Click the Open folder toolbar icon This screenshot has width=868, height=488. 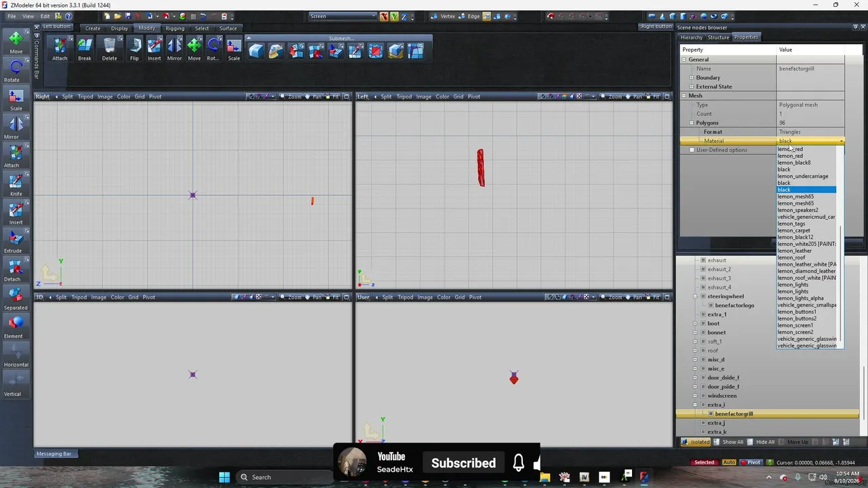click(x=118, y=16)
